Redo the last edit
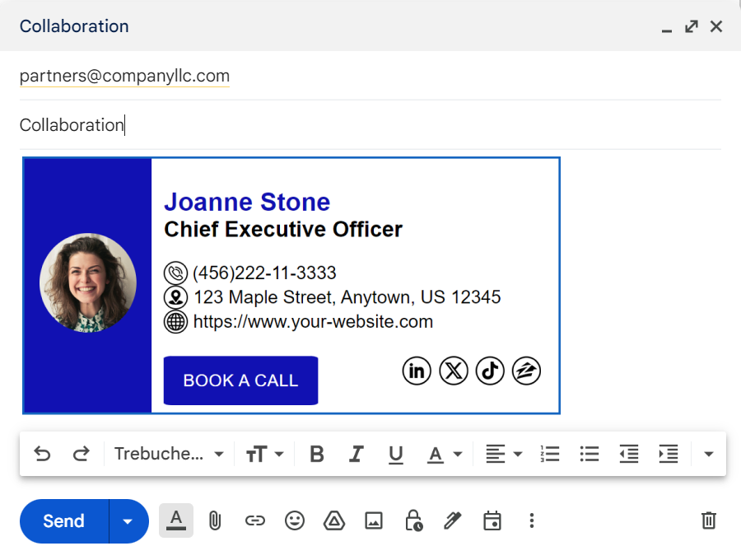Screen dimensions: 741x560 [82, 454]
